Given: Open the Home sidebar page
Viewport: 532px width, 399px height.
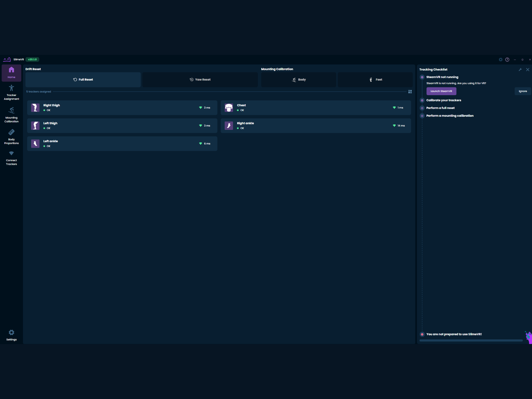Looking at the screenshot, I should (11, 73).
